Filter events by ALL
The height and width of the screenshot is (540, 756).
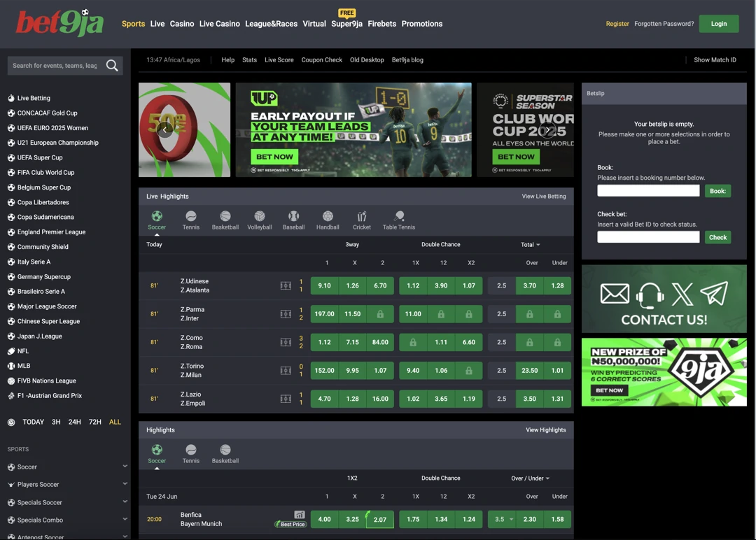click(x=115, y=422)
